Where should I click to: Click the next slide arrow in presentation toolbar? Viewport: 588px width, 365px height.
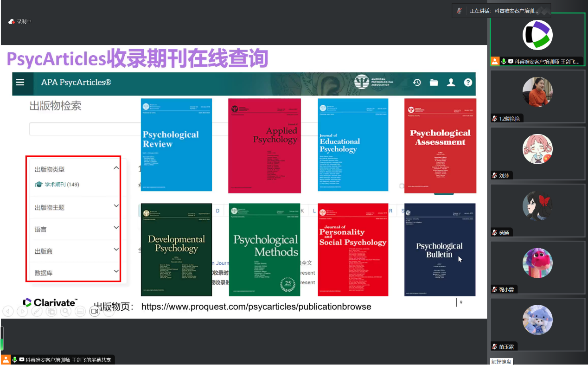pos(22,312)
